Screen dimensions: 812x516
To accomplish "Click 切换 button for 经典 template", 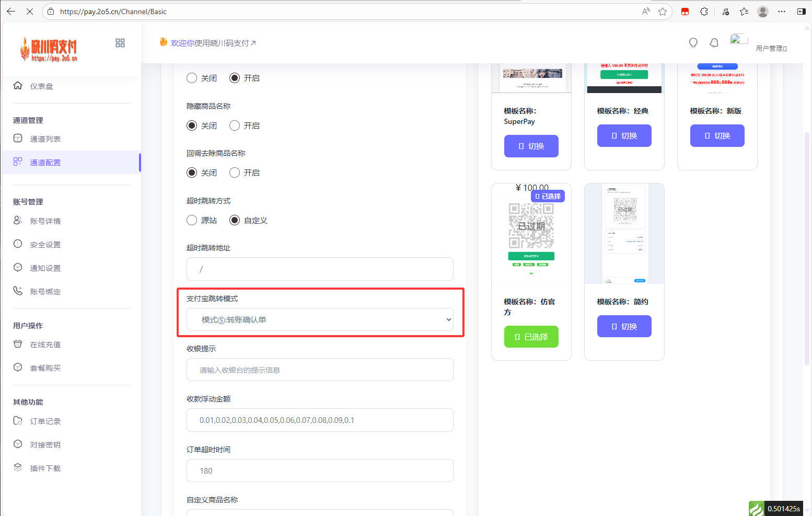I will [x=624, y=135].
